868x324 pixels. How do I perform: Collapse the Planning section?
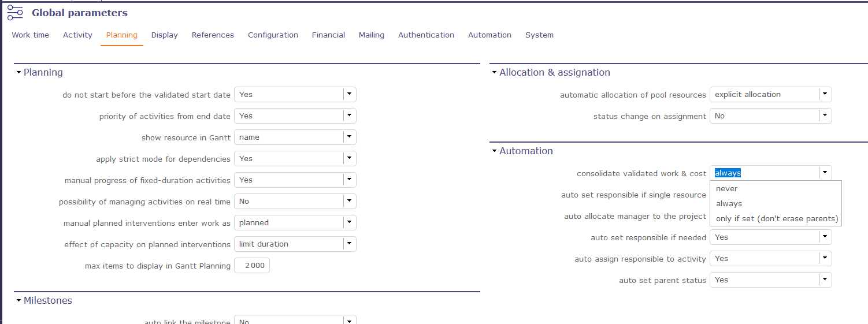coord(18,73)
